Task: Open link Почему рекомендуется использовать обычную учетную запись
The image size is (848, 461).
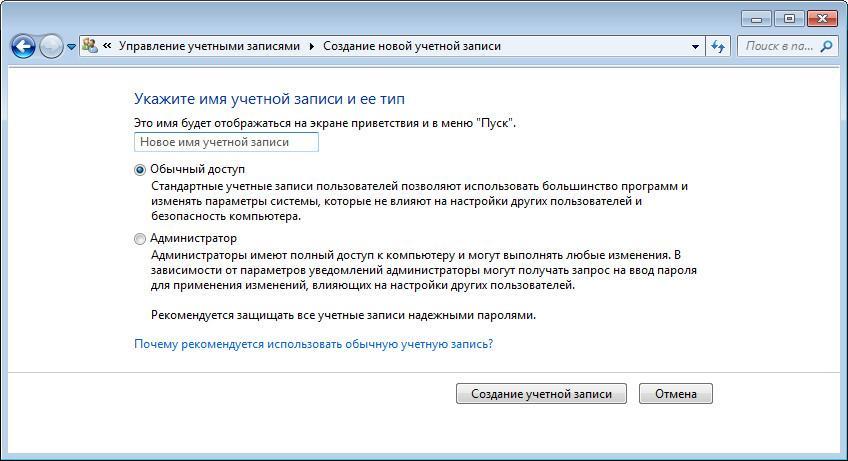Action: pos(313,344)
